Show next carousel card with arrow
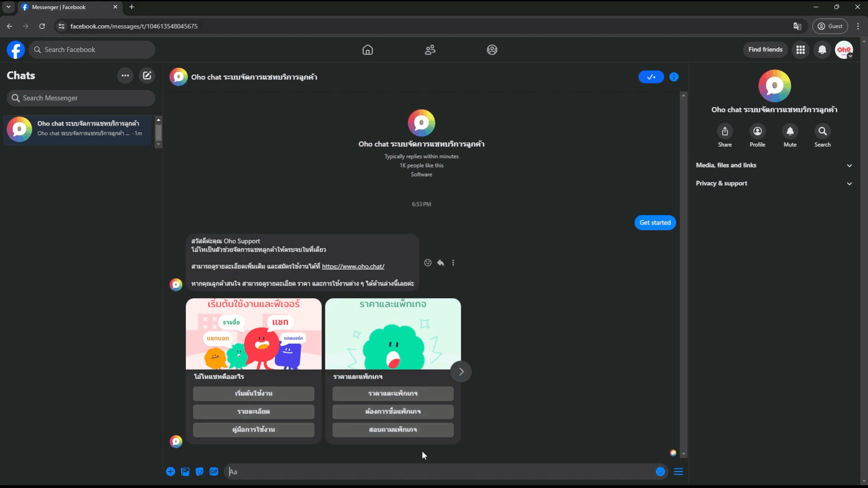Image resolution: width=868 pixels, height=488 pixels. click(x=461, y=371)
